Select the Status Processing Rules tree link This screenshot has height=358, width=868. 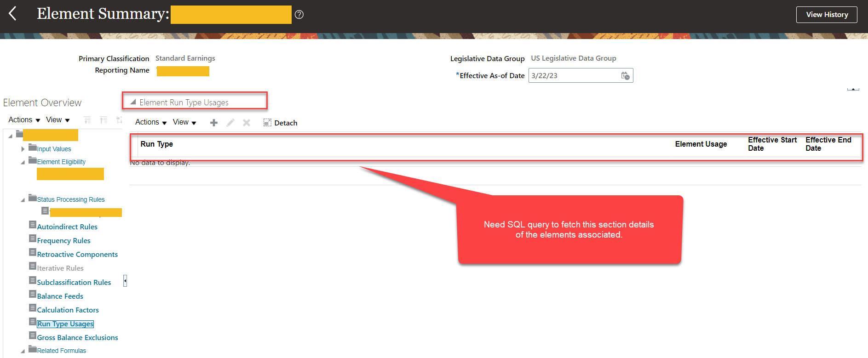pos(71,200)
